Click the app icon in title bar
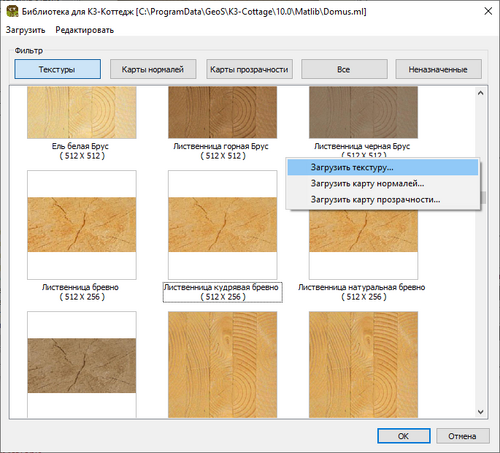 (12, 11)
